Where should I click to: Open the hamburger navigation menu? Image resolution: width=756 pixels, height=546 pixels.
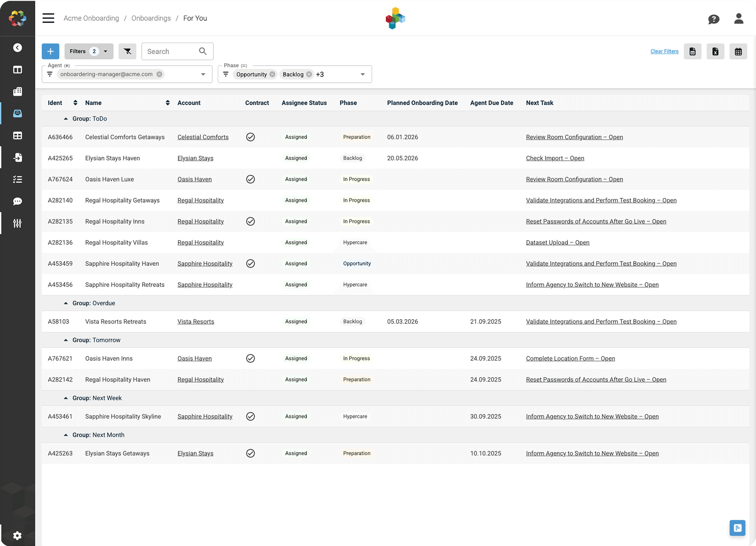(x=48, y=18)
